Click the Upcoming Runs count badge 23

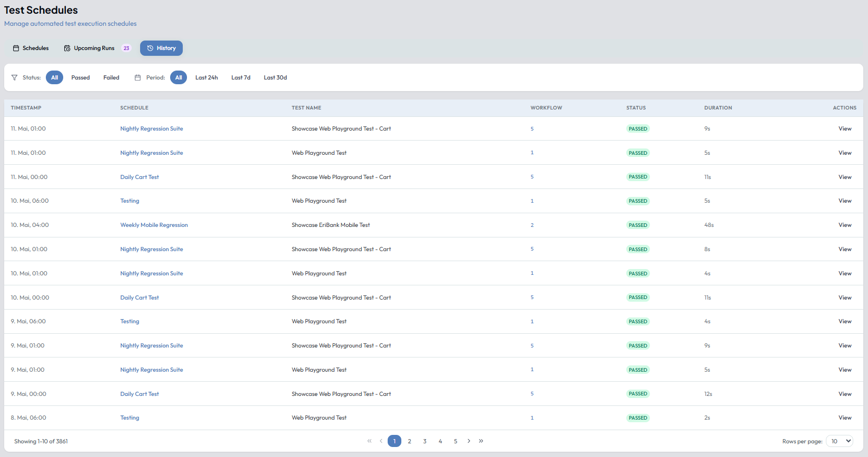126,48
